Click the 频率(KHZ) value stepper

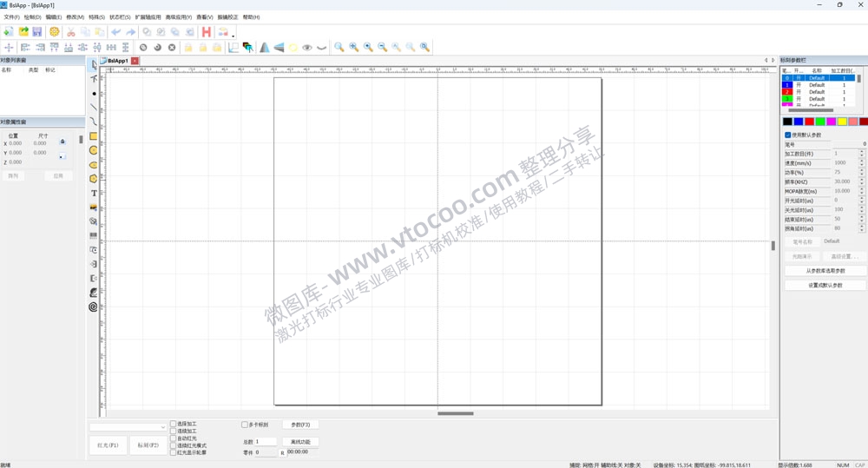(861, 181)
